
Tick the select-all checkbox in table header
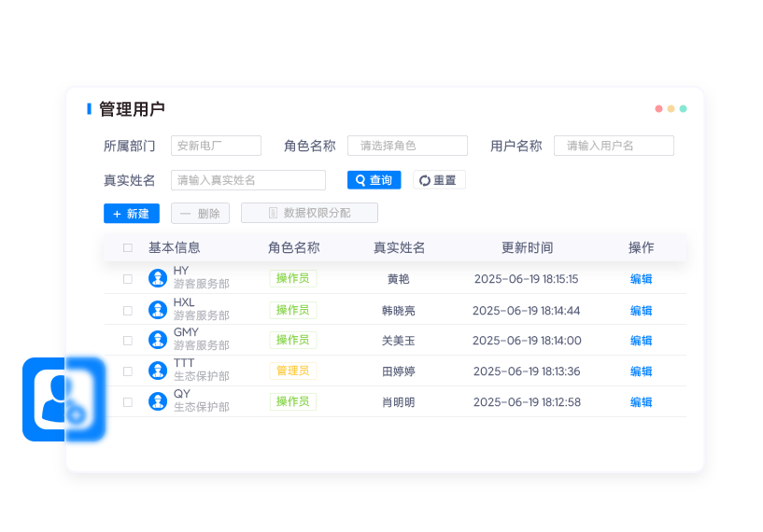[128, 248]
